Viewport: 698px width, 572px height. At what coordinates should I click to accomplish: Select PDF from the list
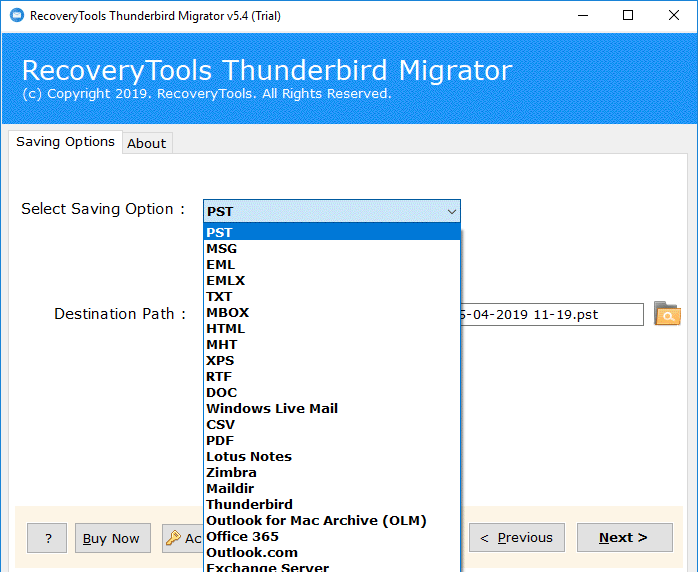tap(332, 441)
